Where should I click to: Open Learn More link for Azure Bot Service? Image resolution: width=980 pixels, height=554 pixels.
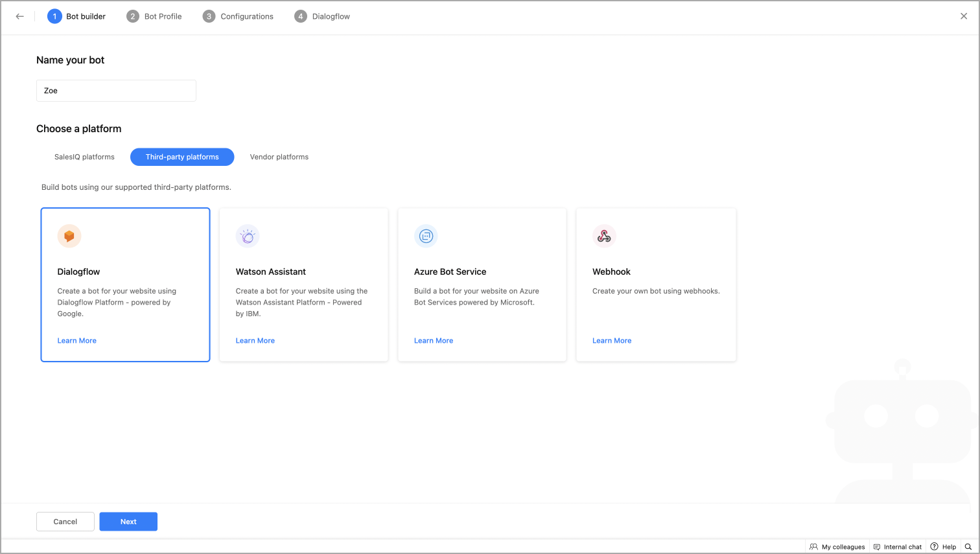[x=434, y=341]
